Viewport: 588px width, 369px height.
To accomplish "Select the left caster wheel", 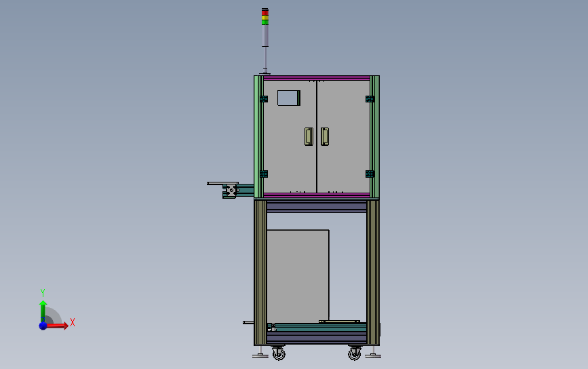I will point(279,353).
